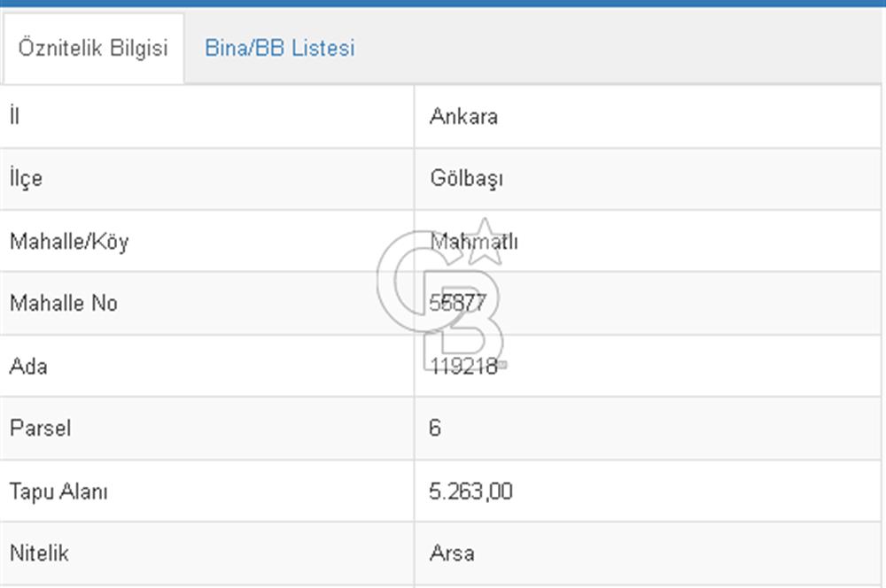Select the 5.263,00 area value
This screenshot has height=588, width=886.
(x=470, y=491)
